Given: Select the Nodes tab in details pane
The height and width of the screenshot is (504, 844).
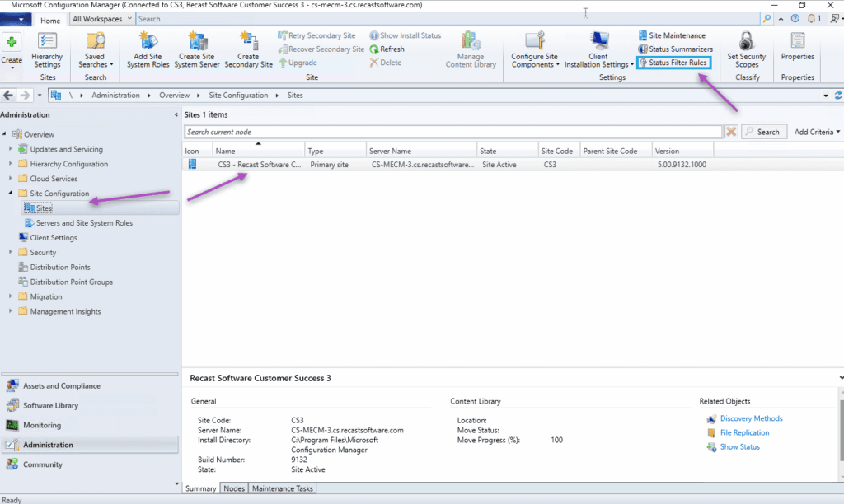Looking at the screenshot, I should click(234, 488).
